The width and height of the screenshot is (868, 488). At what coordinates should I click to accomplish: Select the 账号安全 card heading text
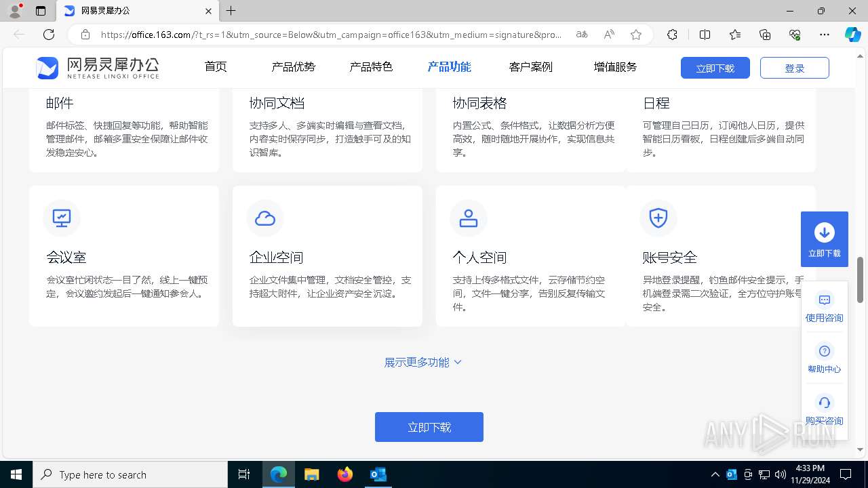pyautogui.click(x=670, y=258)
